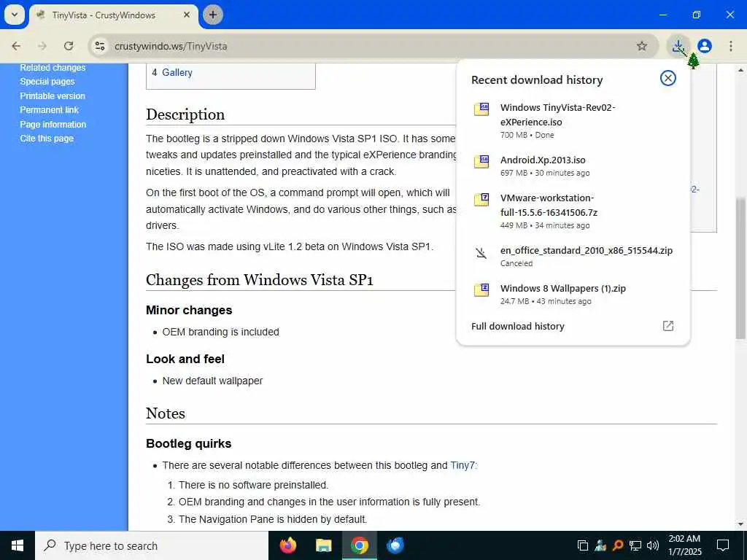Open the Related changes sidebar link
This screenshot has height=560, width=747.
tap(53, 68)
